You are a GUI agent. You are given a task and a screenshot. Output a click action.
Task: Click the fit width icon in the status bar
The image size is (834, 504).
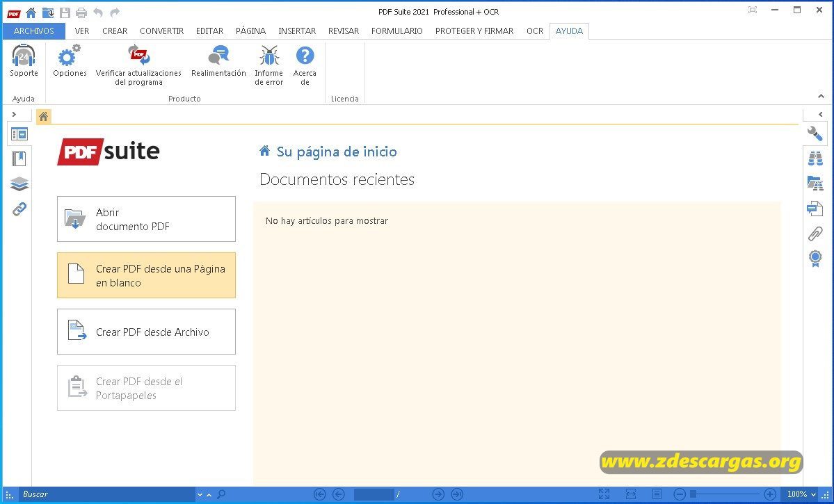[x=631, y=494]
